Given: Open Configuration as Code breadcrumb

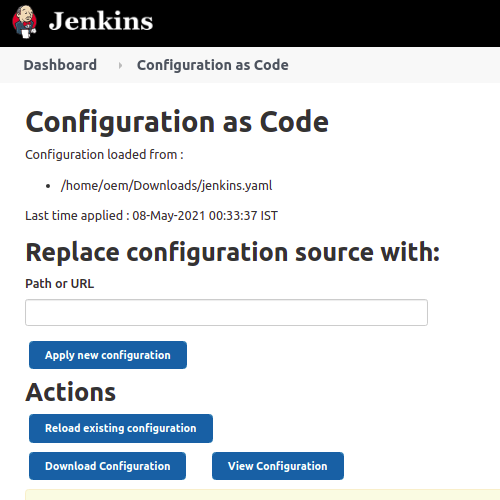Looking at the screenshot, I should (x=213, y=65).
